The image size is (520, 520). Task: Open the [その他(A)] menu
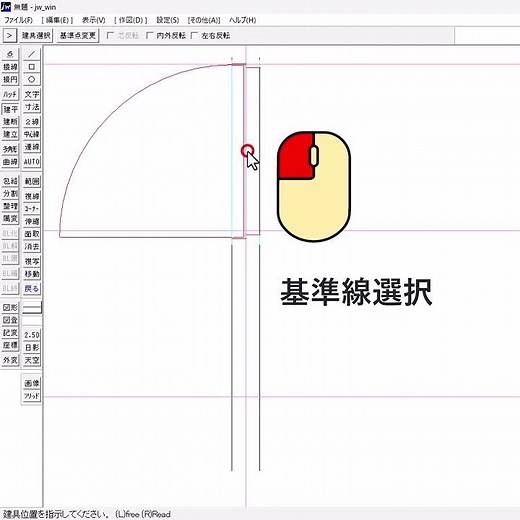coord(204,20)
